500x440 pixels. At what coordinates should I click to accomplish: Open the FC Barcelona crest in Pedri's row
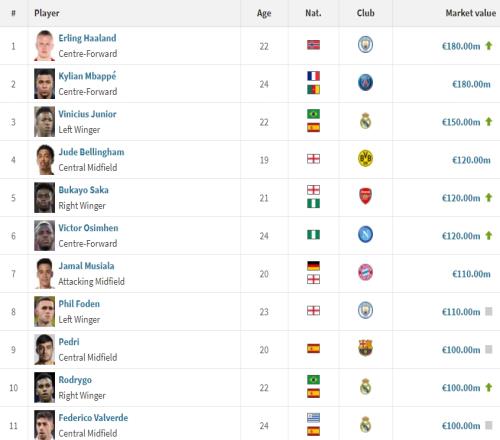point(365,348)
